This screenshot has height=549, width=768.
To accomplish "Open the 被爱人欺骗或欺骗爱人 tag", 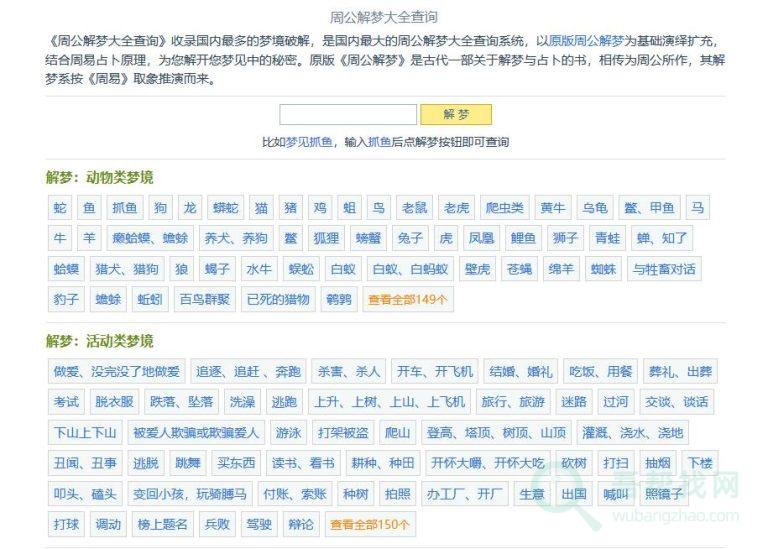I will 196,433.
